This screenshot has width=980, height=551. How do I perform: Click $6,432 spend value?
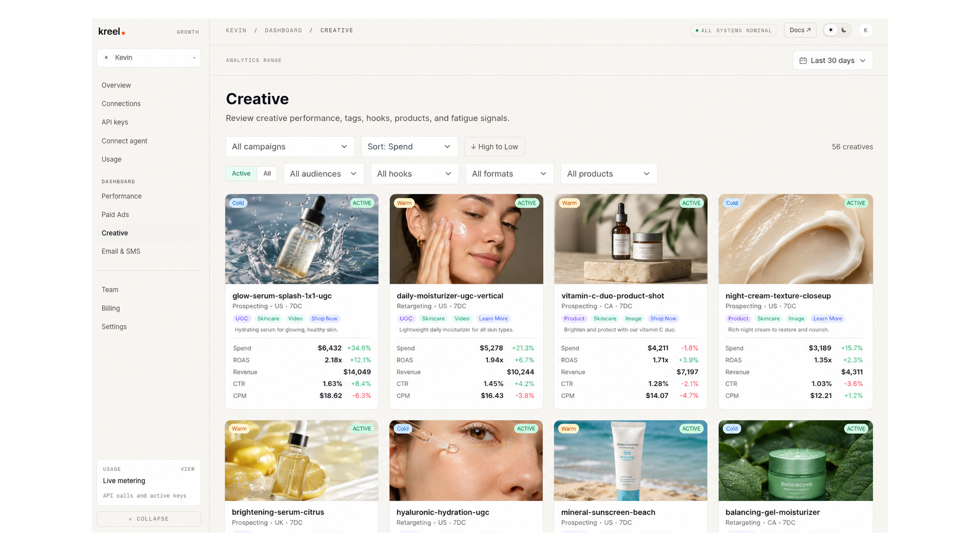tap(329, 348)
